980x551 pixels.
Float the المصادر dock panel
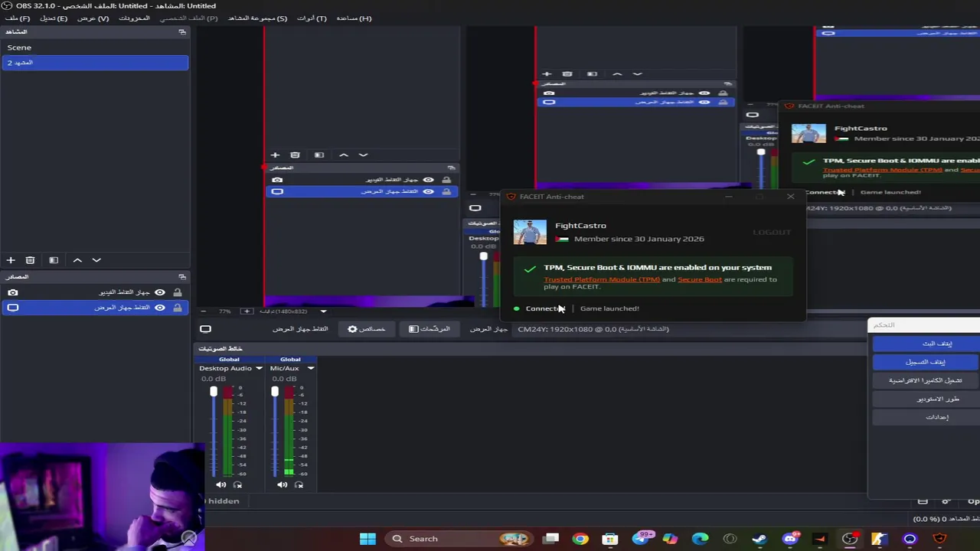182,277
